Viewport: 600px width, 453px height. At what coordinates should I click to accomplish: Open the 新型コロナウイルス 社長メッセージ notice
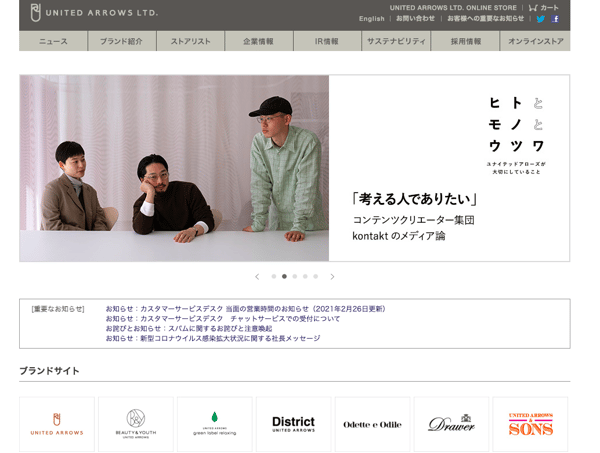pyautogui.click(x=213, y=338)
